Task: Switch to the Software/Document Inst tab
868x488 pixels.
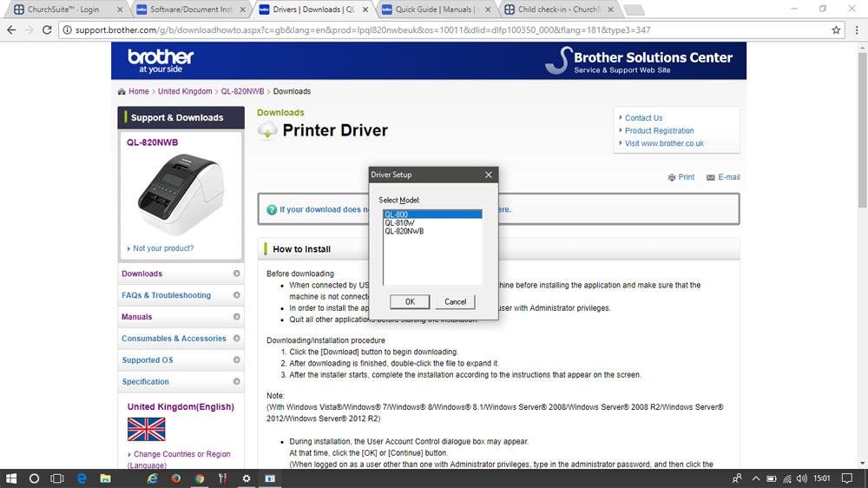Action: pyautogui.click(x=188, y=10)
